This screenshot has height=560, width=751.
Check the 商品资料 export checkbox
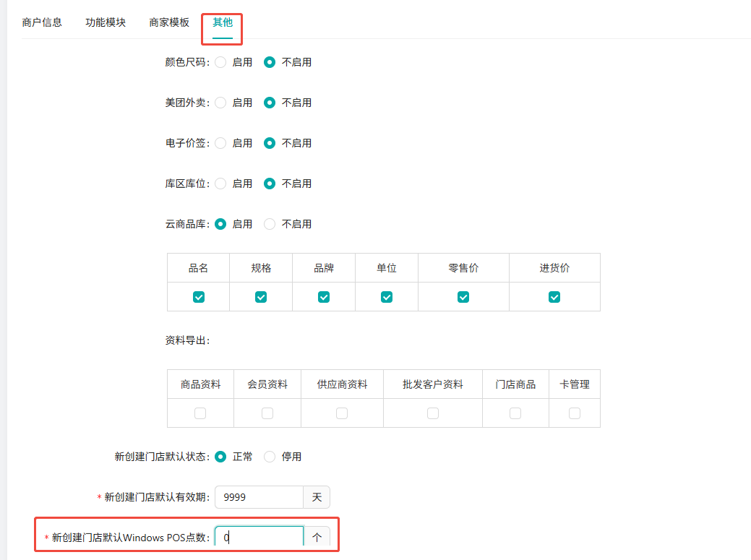(200, 413)
